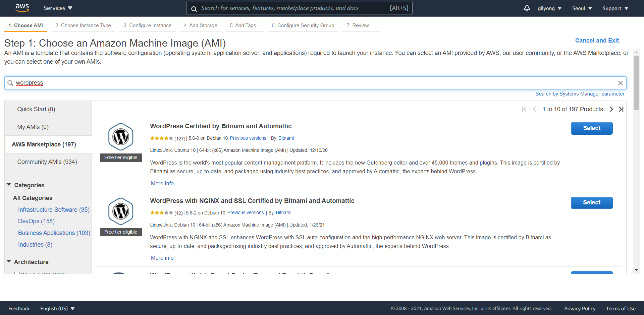Click the AWS logo home icon

22,8
